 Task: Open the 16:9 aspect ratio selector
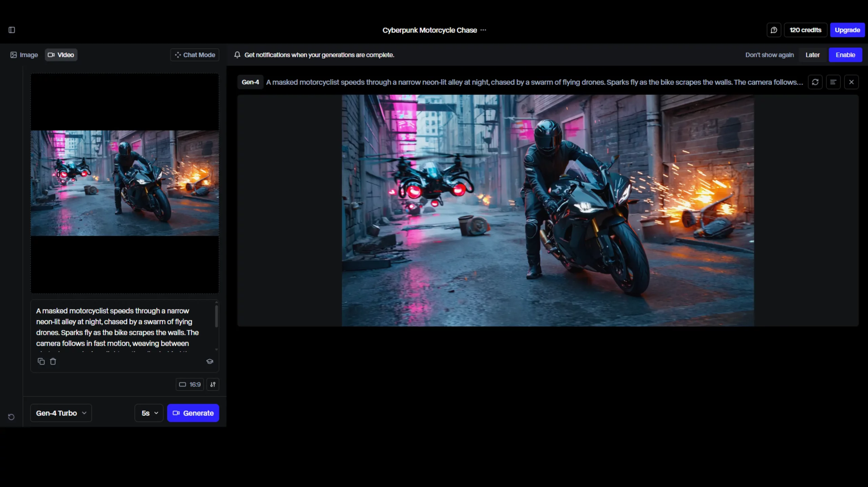point(190,385)
